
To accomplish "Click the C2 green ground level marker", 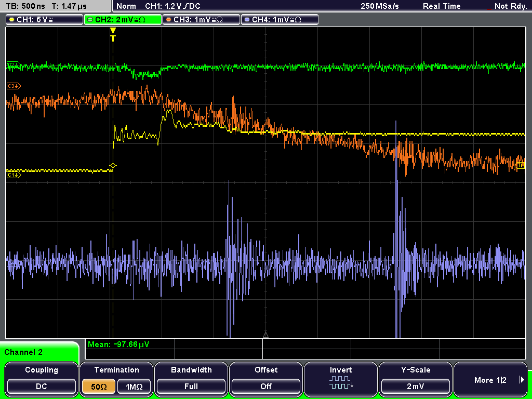I will 14,64.
